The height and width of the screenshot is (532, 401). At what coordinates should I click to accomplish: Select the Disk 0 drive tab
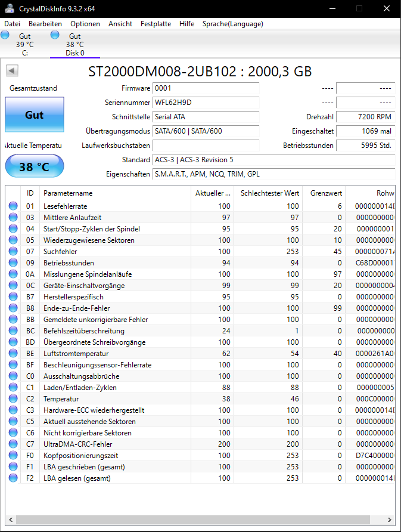click(75, 44)
